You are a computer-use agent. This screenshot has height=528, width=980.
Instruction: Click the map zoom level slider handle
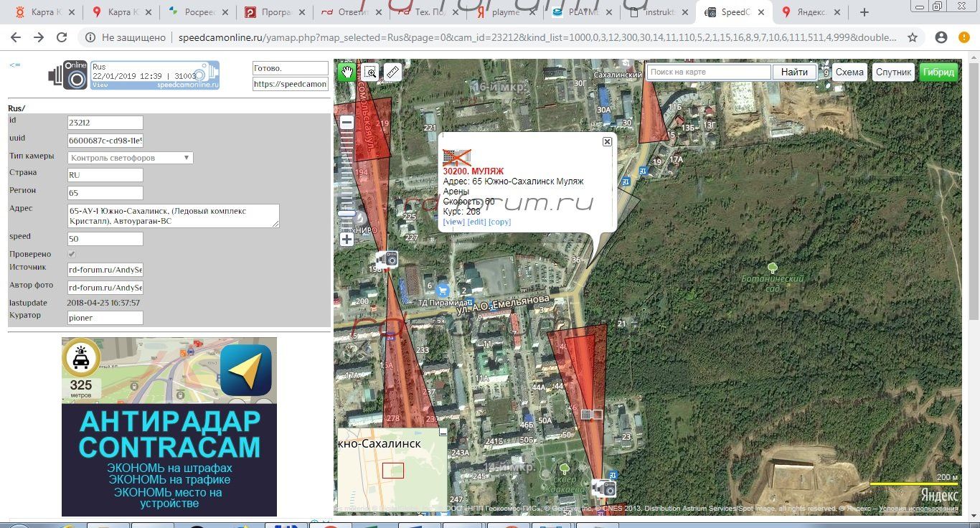(347, 213)
